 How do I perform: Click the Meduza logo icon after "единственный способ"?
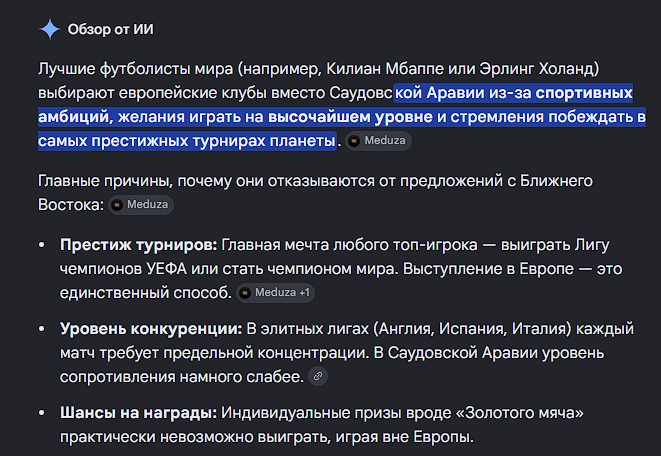coord(245,292)
